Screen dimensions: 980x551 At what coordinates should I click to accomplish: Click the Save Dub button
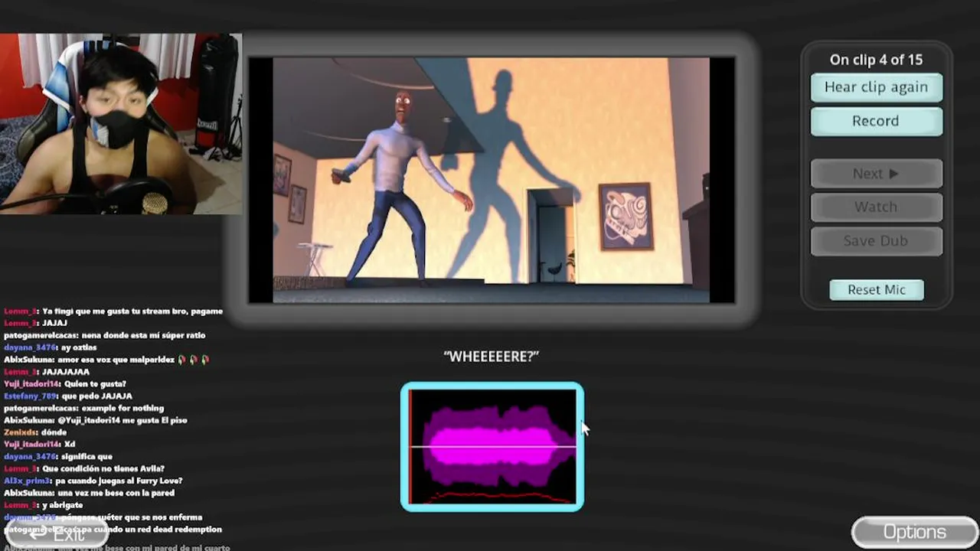pos(876,240)
